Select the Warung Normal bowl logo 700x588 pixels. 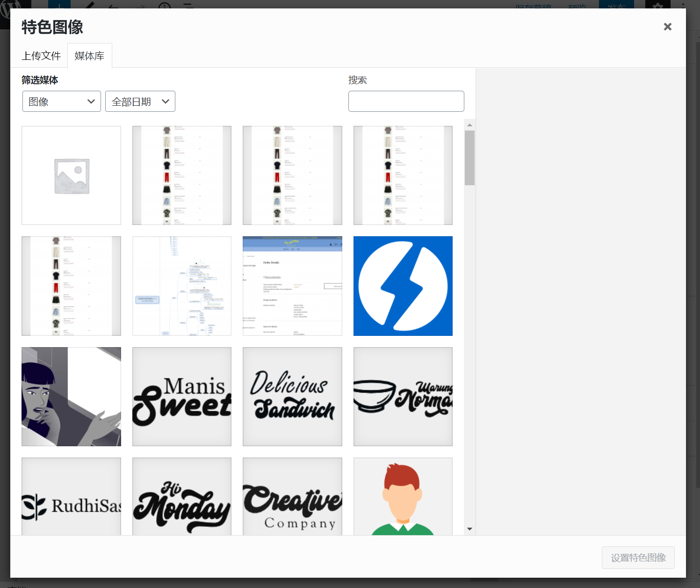tap(403, 397)
